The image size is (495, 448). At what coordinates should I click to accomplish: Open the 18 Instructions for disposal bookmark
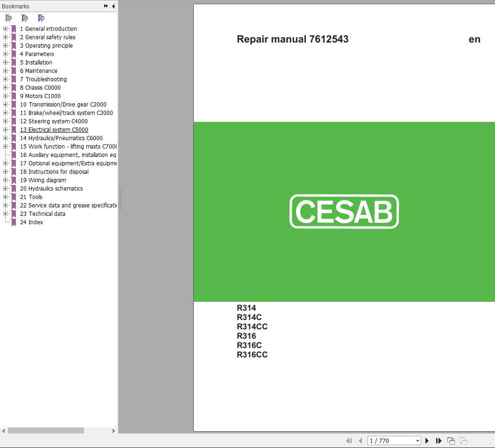[54, 172]
